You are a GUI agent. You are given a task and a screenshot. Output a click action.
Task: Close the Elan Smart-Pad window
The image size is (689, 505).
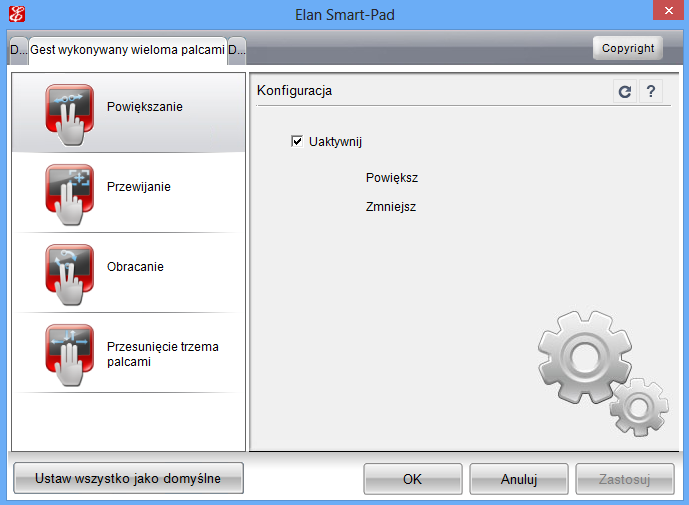coord(669,10)
